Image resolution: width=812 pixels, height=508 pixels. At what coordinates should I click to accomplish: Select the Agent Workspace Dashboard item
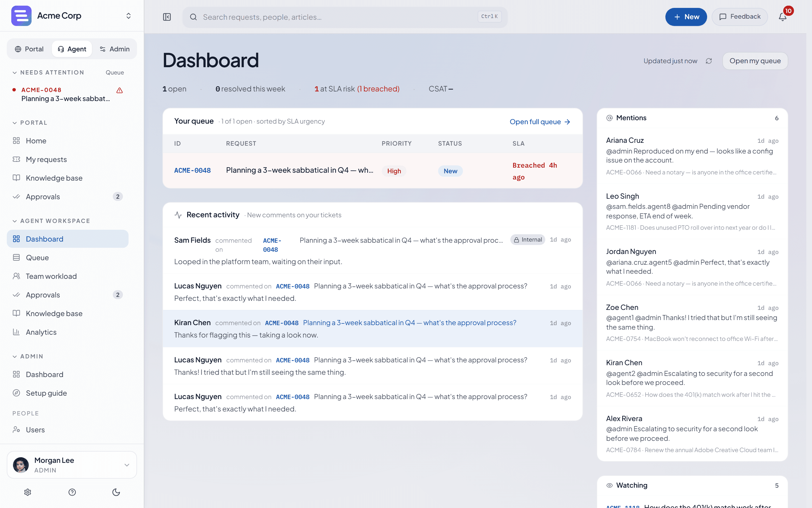tap(67, 239)
